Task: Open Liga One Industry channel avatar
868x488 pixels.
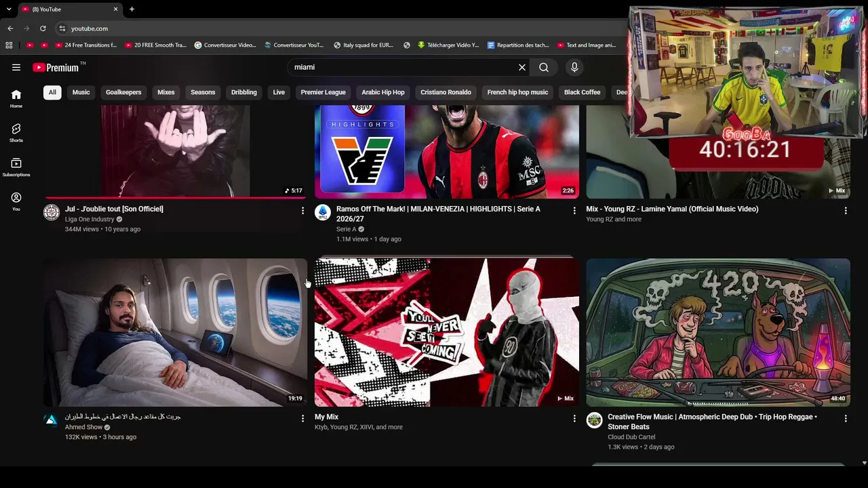Action: [x=52, y=213]
